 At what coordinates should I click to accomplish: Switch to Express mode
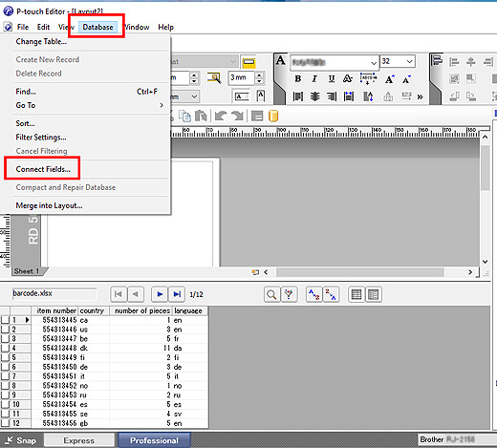[79, 440]
